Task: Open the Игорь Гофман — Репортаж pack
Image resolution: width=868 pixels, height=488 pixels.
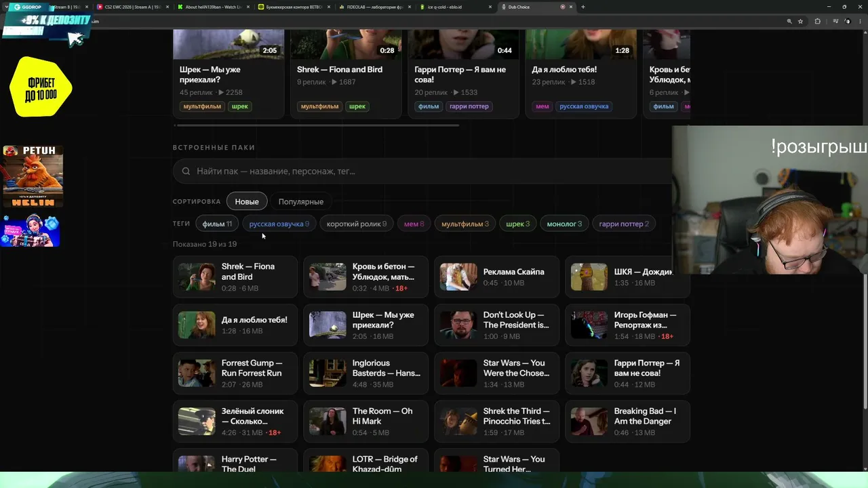Action: coord(627,325)
